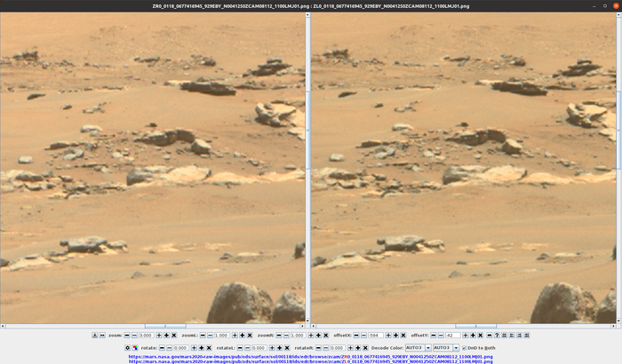Maximize the window from the title bar
The height and width of the screenshot is (364, 622).
[x=605, y=6]
